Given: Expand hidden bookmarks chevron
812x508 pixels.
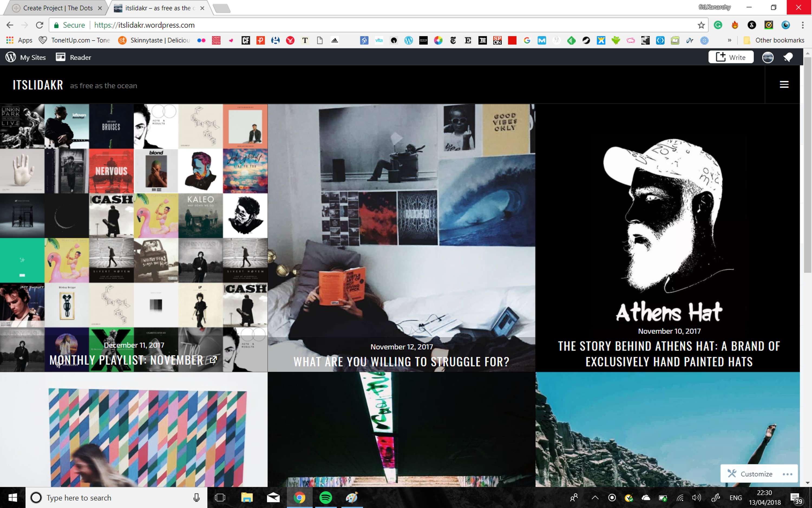Looking at the screenshot, I should click(x=729, y=40).
